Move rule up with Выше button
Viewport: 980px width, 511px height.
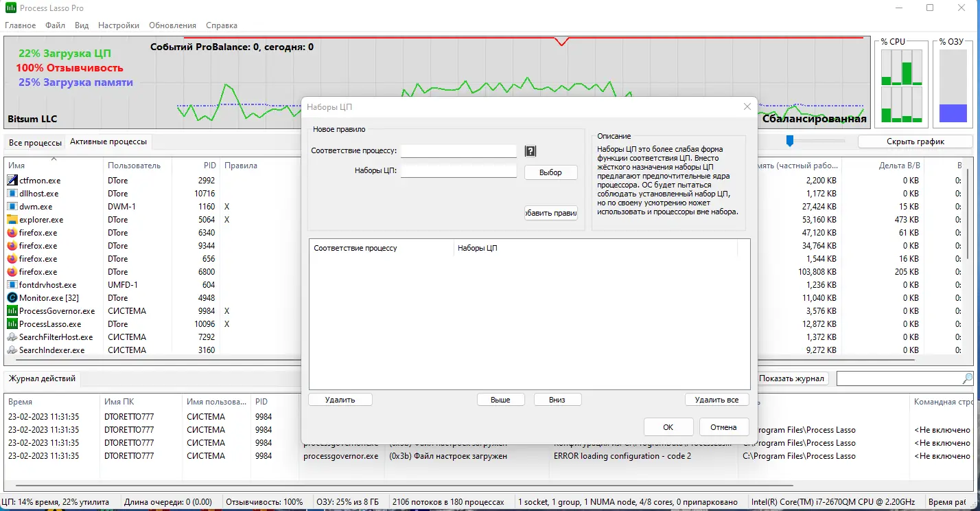501,400
